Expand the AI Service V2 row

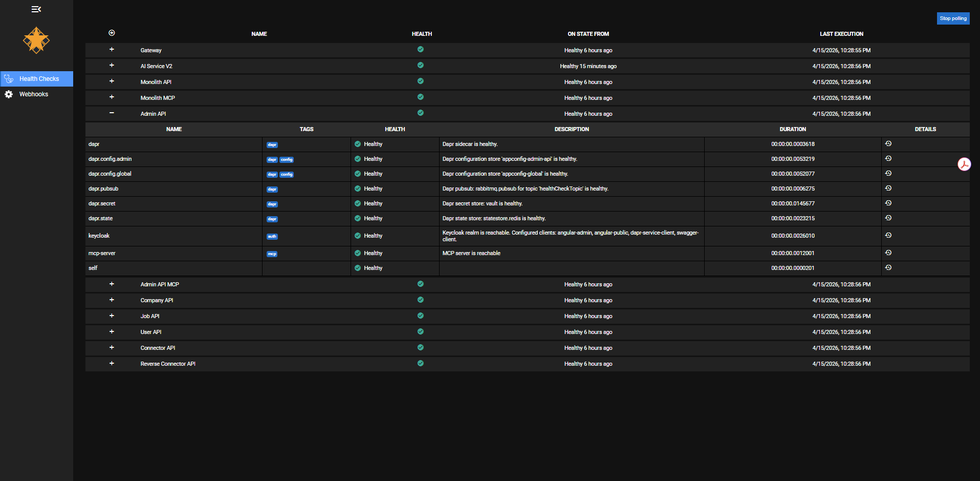pos(112,66)
